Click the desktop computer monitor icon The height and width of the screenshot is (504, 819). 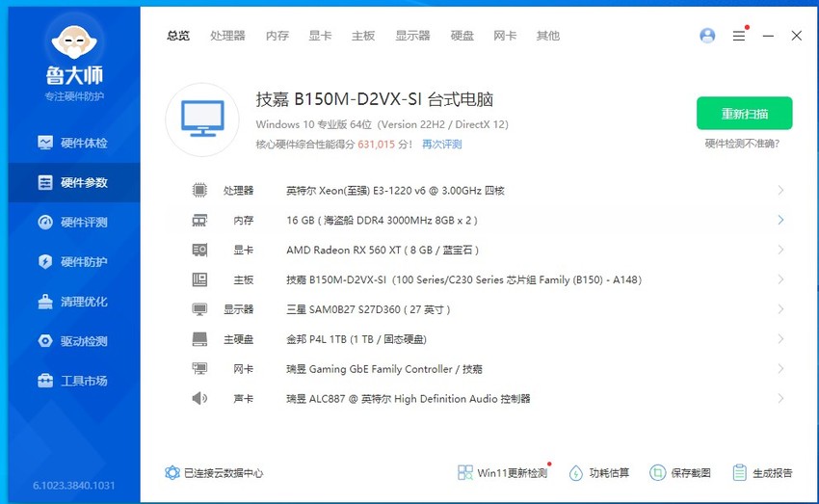(x=202, y=119)
